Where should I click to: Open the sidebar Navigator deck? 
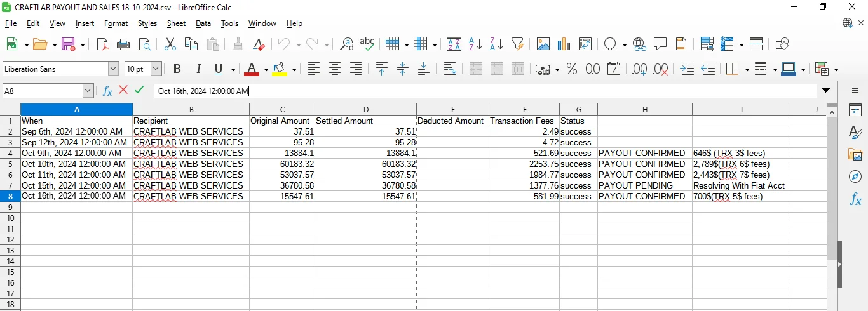click(855, 176)
